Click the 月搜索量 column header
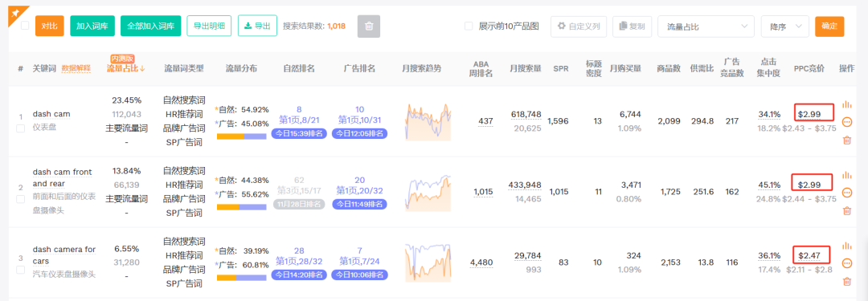This screenshot has height=301, width=868. coord(526,68)
